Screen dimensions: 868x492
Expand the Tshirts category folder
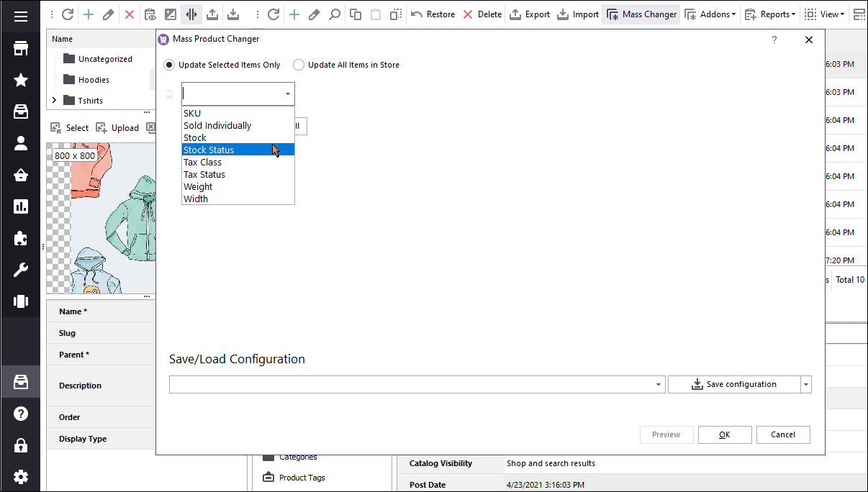point(53,100)
